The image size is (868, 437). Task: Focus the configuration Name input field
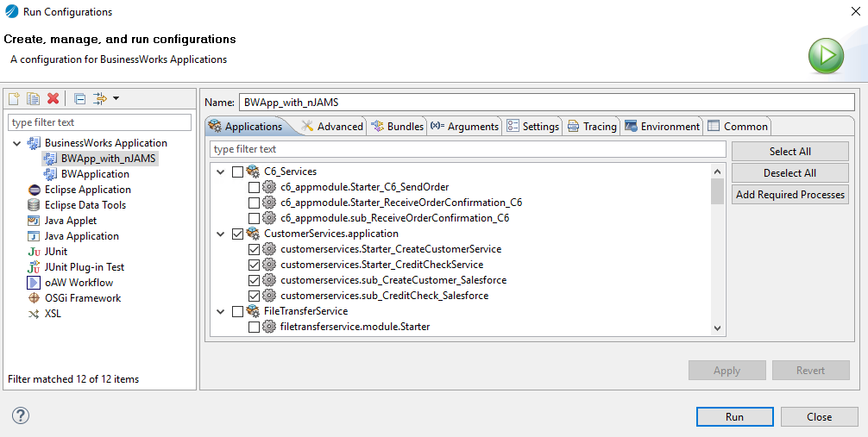click(x=547, y=103)
